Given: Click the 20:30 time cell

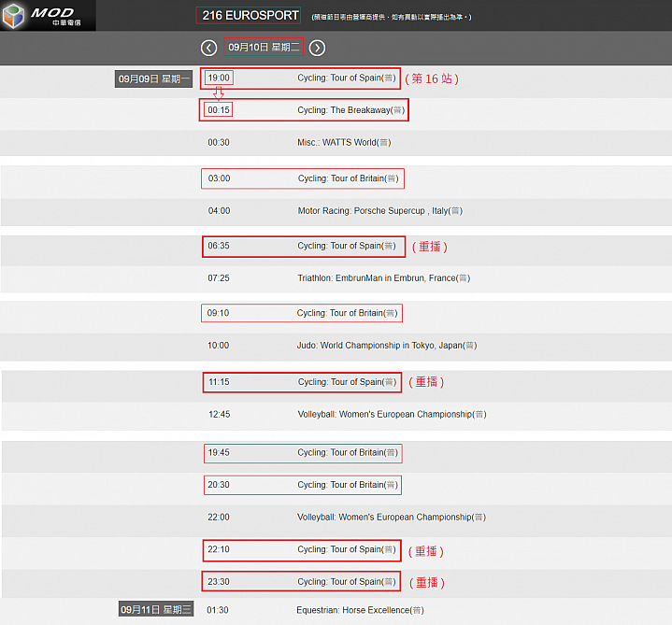Looking at the screenshot, I should coord(219,485).
